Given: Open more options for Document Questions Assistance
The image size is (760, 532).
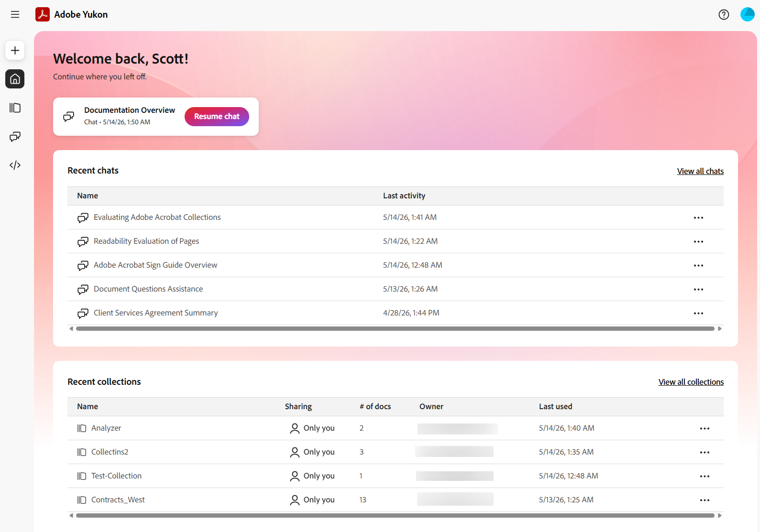Looking at the screenshot, I should (698, 289).
